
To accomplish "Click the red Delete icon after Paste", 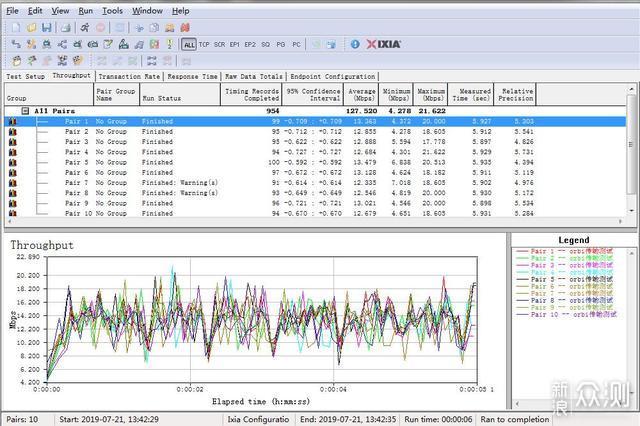I will tap(185, 28).
